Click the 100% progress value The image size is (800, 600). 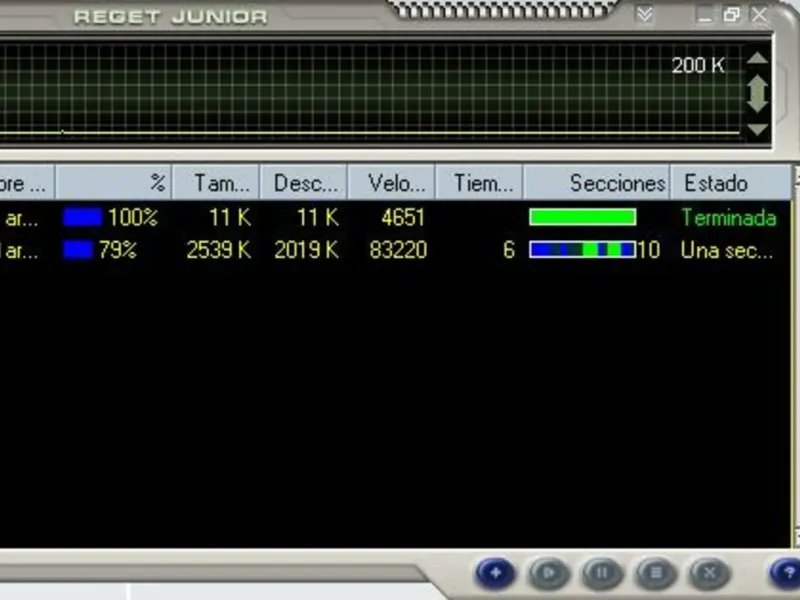tap(133, 218)
